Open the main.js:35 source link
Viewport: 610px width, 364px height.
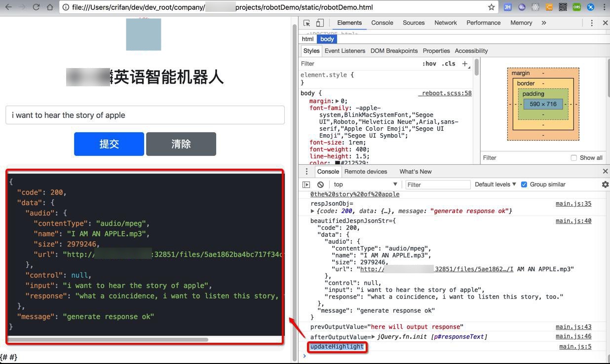(573, 204)
